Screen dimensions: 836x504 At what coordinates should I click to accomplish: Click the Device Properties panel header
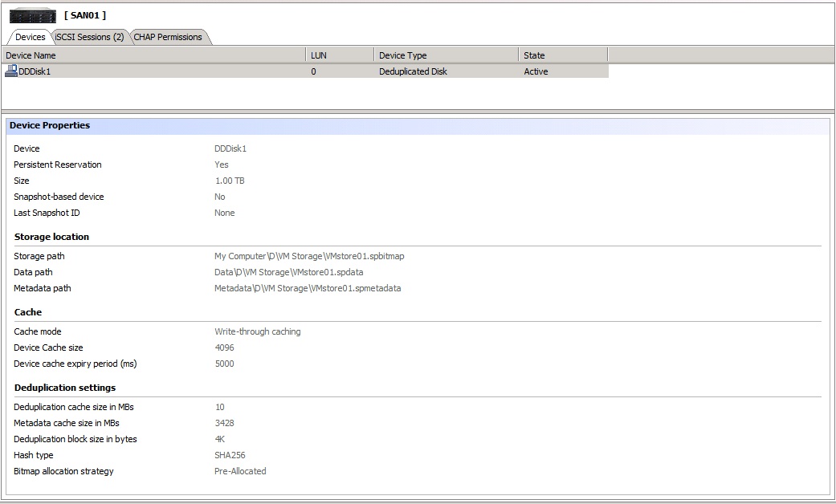coord(418,126)
